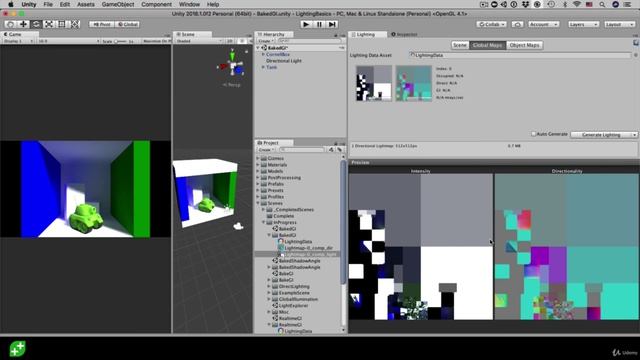Screen dimensions: 640x360
Task: Open the Layout dropdown
Action: 619,24
